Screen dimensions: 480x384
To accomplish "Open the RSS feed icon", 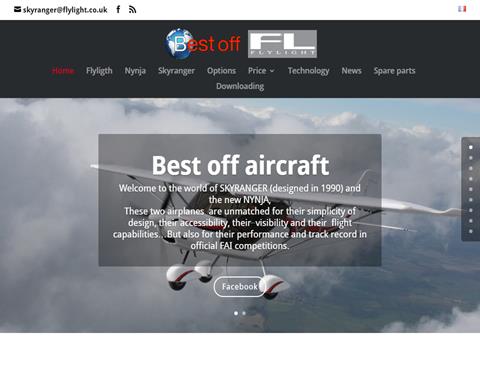I will (x=132, y=10).
